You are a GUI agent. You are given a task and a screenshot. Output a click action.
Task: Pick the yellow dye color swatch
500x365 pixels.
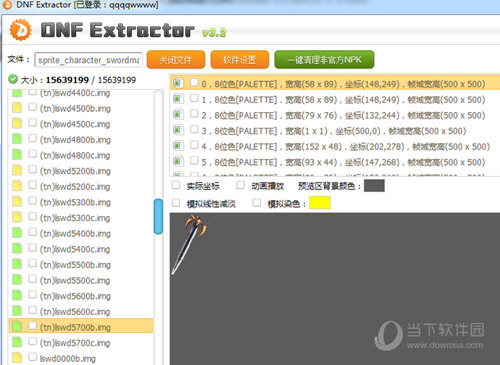pyautogui.click(x=320, y=203)
